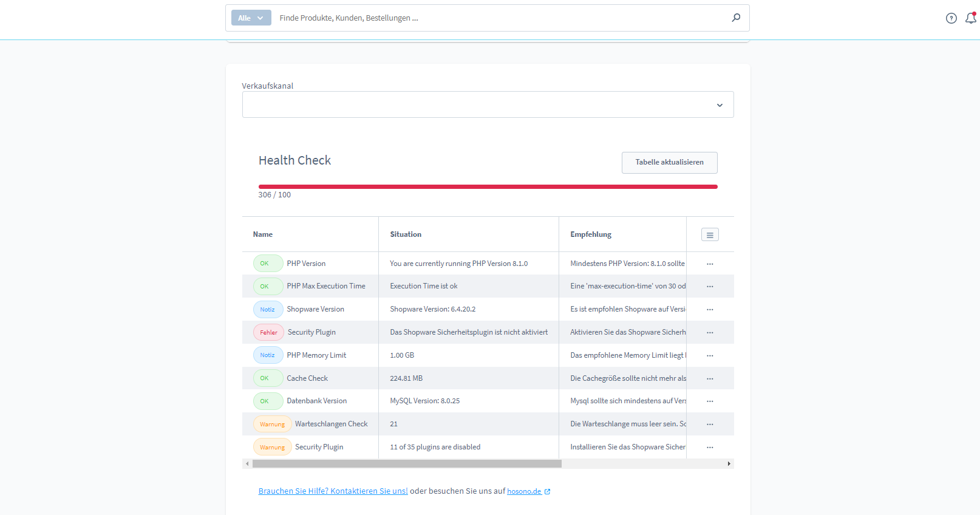Click the external link icon beside hosono.de
Image resolution: width=980 pixels, height=515 pixels.
548,492
